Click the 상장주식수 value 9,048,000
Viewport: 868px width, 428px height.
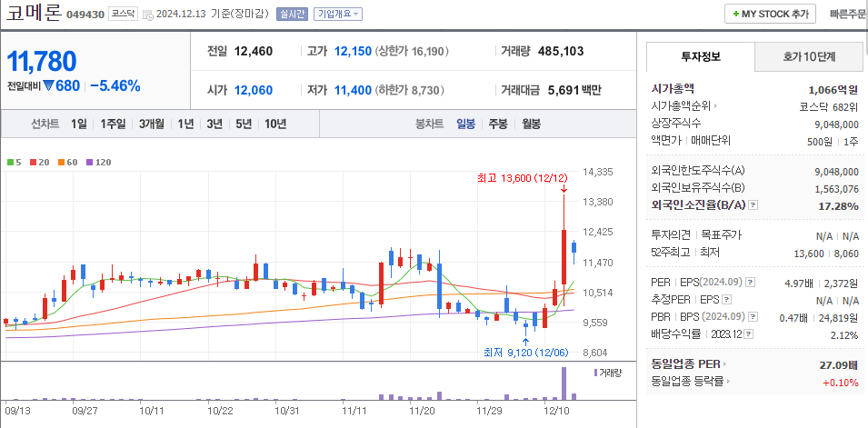836,124
